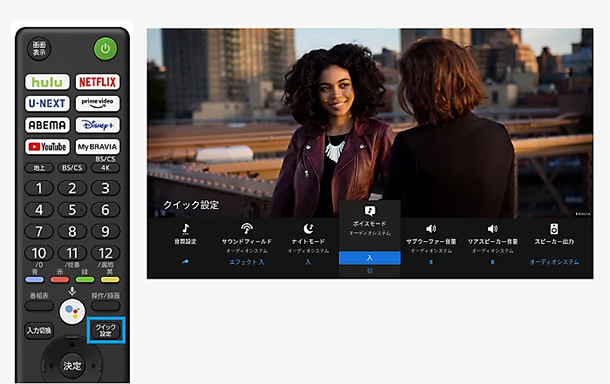Viewport: 610px width, 384px height.
Task: Open U-NEXT with the remote button
Action: click(47, 103)
